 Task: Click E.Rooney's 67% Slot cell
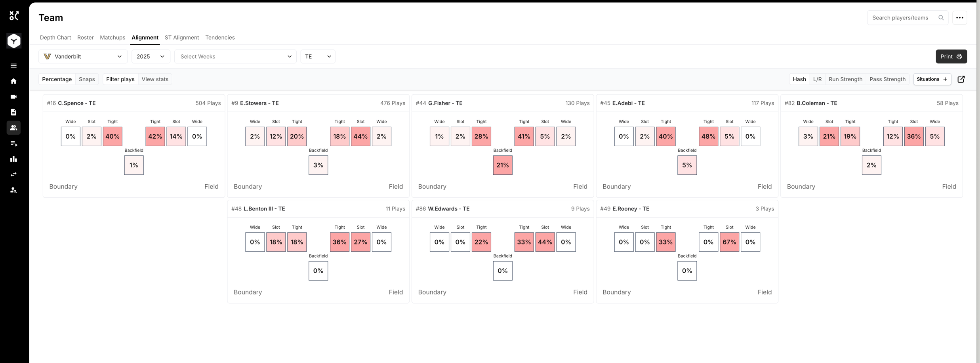[729, 242]
